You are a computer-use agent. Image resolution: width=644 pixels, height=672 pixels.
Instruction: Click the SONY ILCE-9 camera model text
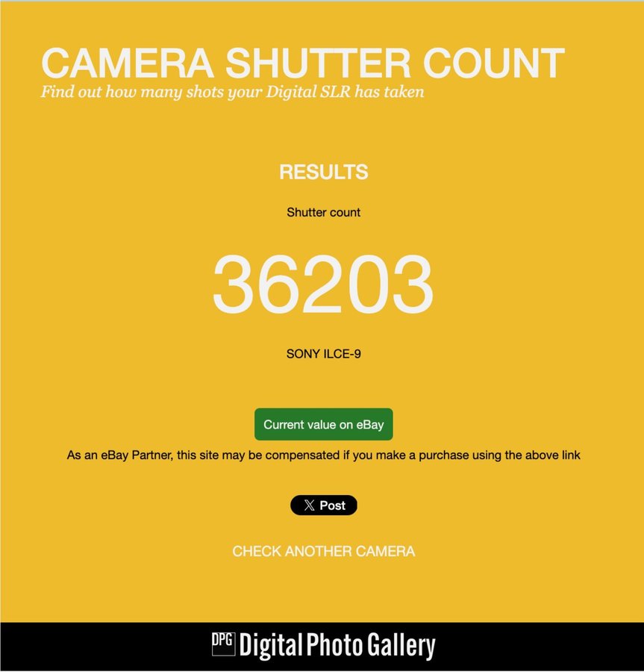pyautogui.click(x=323, y=354)
